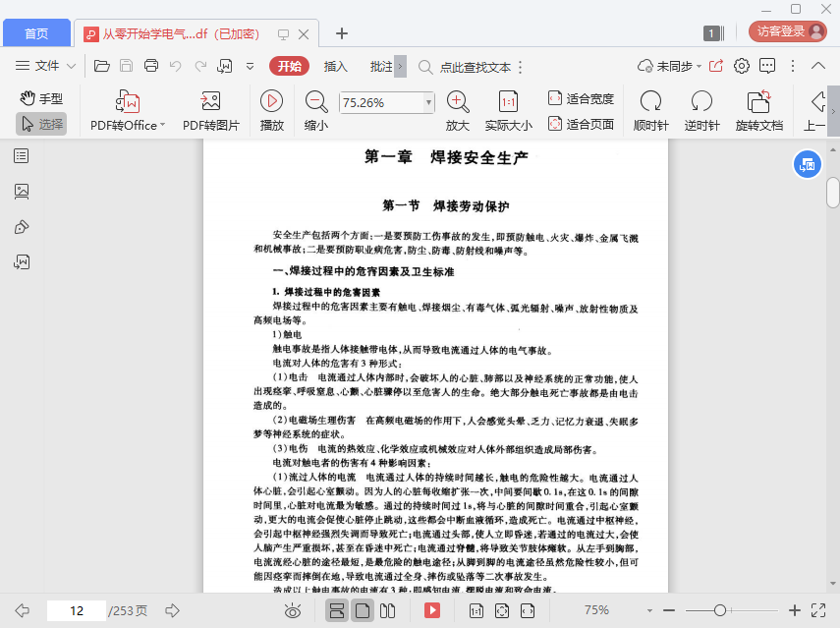
Task: Increase zoom with plus button
Action: click(795, 610)
